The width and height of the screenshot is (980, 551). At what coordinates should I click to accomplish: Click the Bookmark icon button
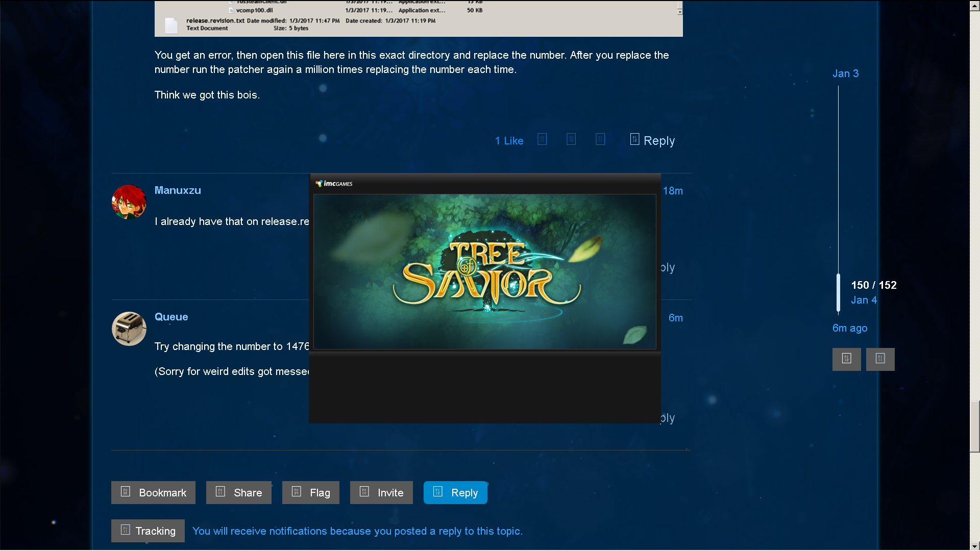(125, 492)
